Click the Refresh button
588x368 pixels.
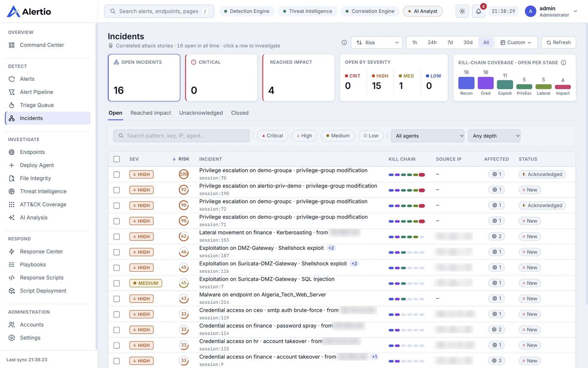tap(559, 43)
